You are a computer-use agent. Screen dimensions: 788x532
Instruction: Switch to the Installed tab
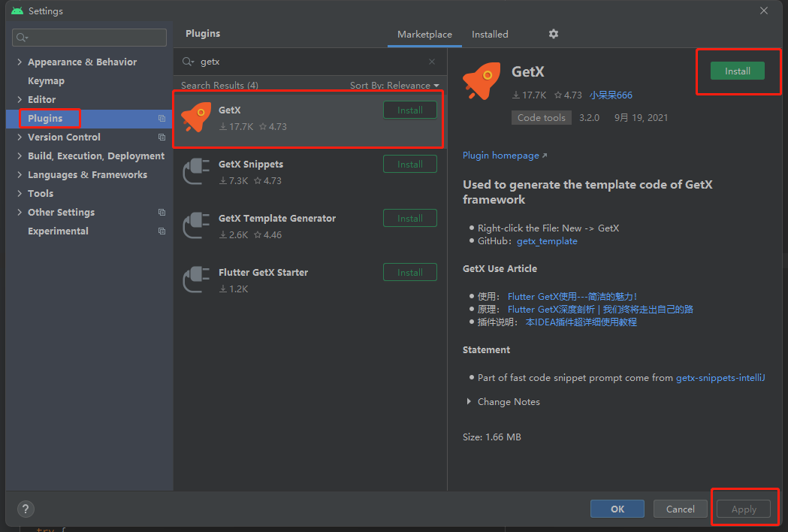(x=490, y=35)
